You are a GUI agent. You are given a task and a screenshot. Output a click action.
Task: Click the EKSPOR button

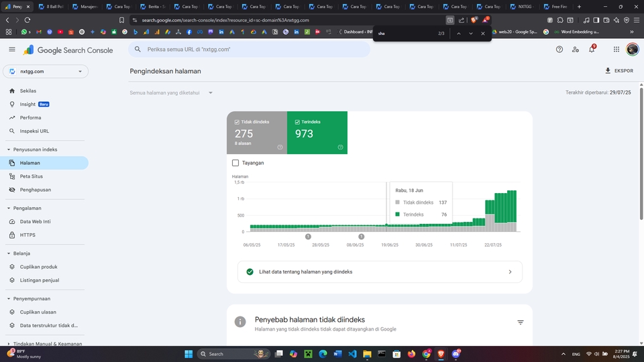point(619,70)
